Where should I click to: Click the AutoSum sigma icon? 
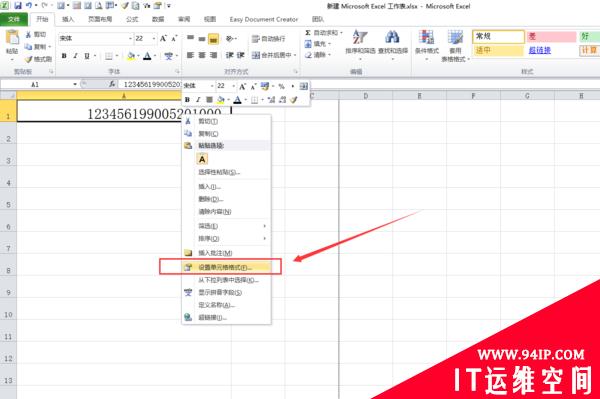[x=308, y=33]
